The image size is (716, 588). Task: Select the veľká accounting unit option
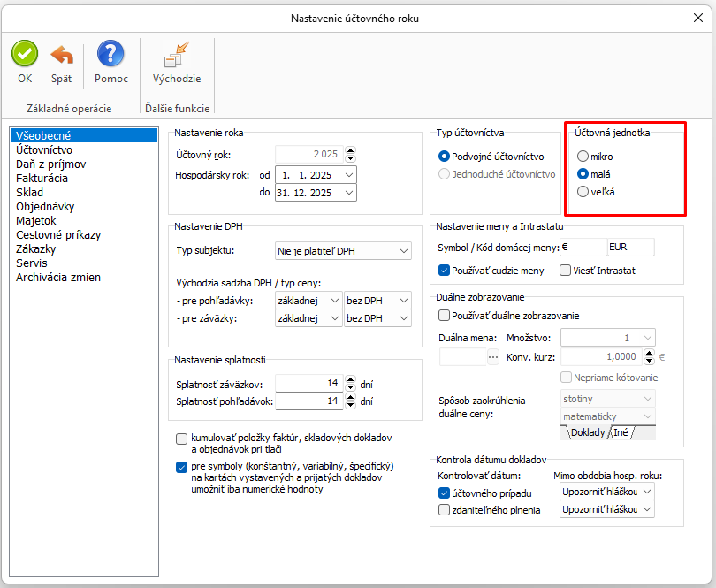(583, 191)
